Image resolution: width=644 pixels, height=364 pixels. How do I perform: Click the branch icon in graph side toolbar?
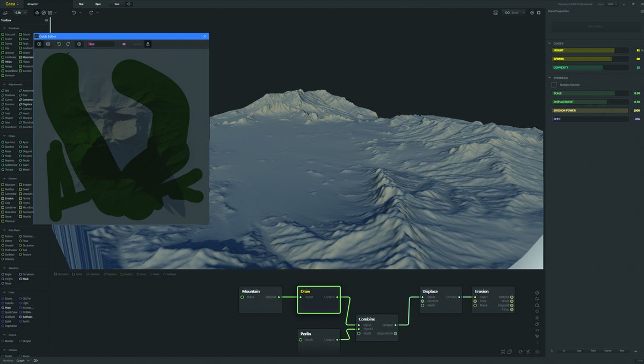point(537,337)
